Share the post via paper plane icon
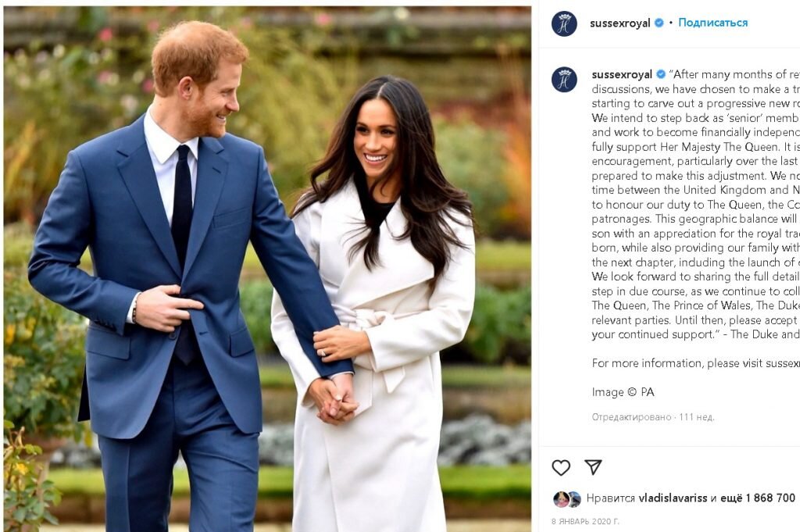 pyautogui.click(x=593, y=466)
